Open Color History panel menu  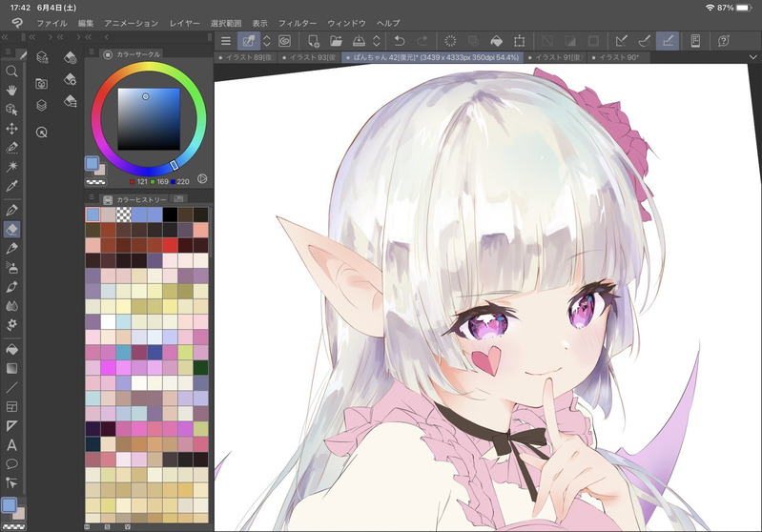[x=92, y=196]
